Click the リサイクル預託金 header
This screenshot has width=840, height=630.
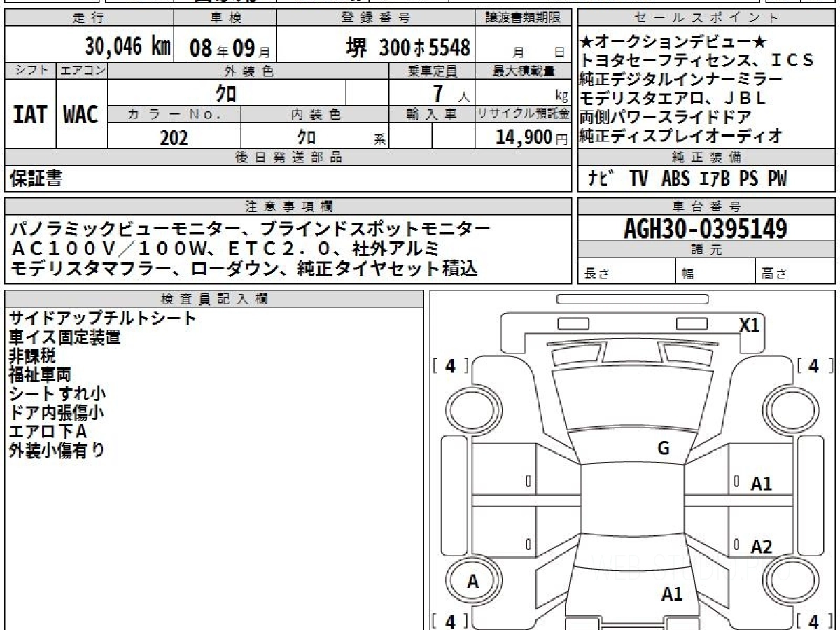(x=524, y=114)
